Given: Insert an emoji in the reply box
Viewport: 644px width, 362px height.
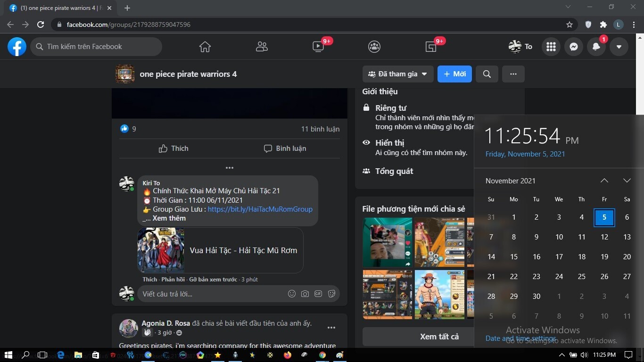Looking at the screenshot, I should (x=292, y=294).
